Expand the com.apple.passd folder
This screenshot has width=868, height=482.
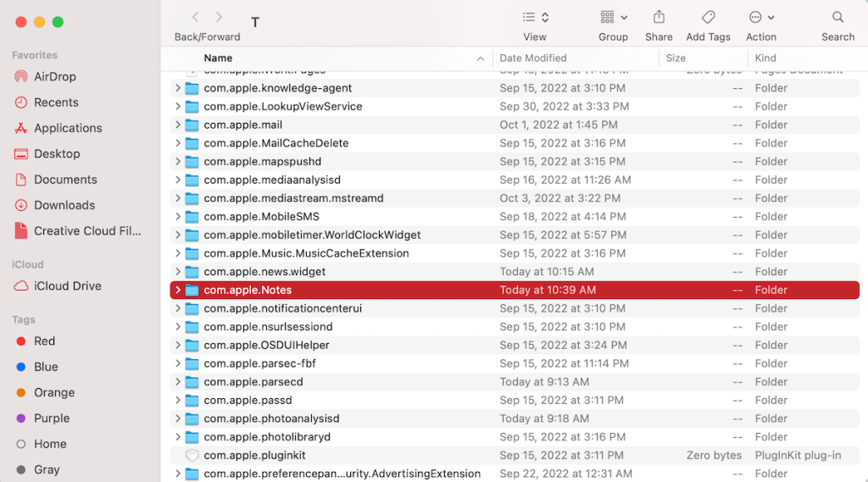pyautogui.click(x=178, y=400)
